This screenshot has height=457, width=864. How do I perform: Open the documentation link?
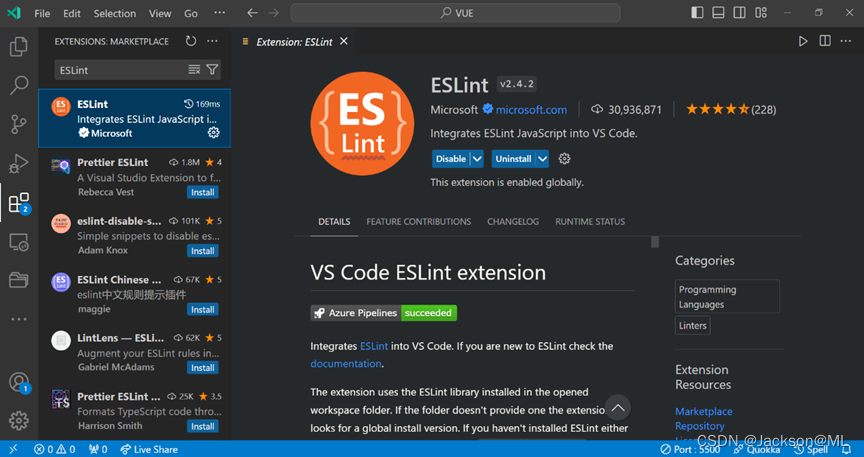point(345,364)
